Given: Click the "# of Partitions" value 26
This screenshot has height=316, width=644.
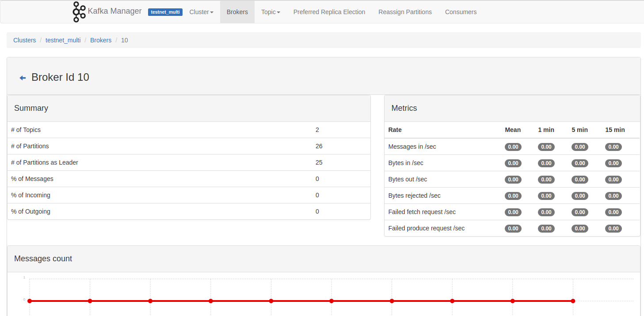Looking at the screenshot, I should [319, 146].
